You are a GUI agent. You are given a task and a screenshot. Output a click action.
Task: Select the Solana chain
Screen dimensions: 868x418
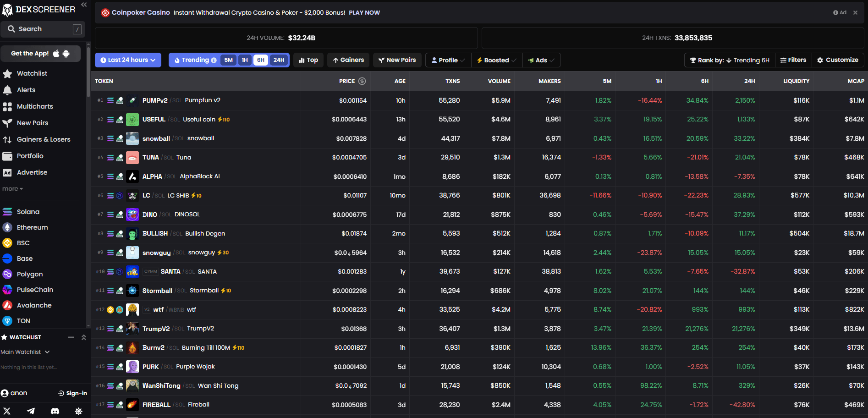click(x=21, y=212)
